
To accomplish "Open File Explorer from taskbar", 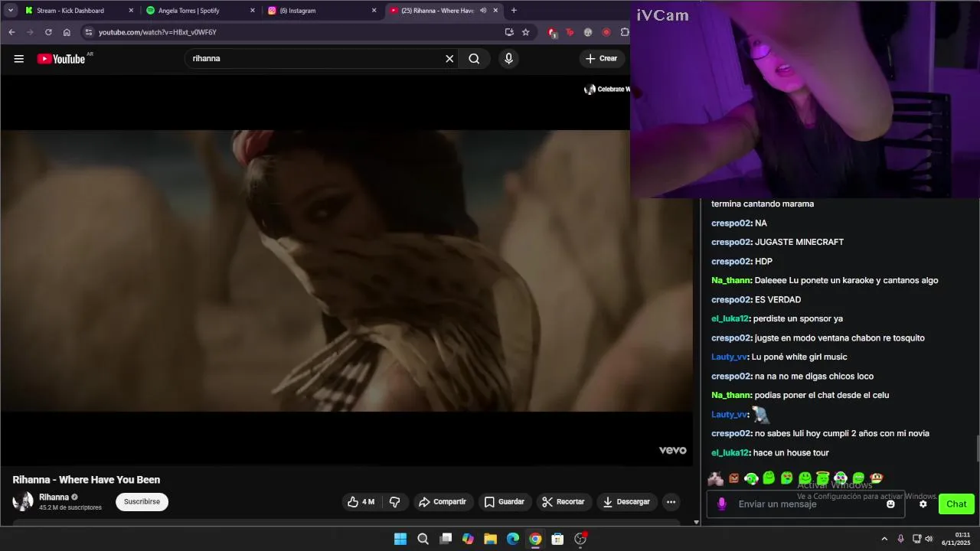I will [490, 539].
